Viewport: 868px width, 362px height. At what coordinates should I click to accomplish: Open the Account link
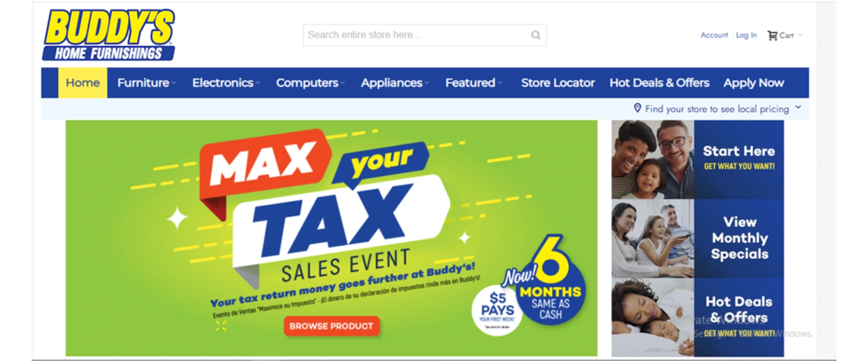(714, 35)
